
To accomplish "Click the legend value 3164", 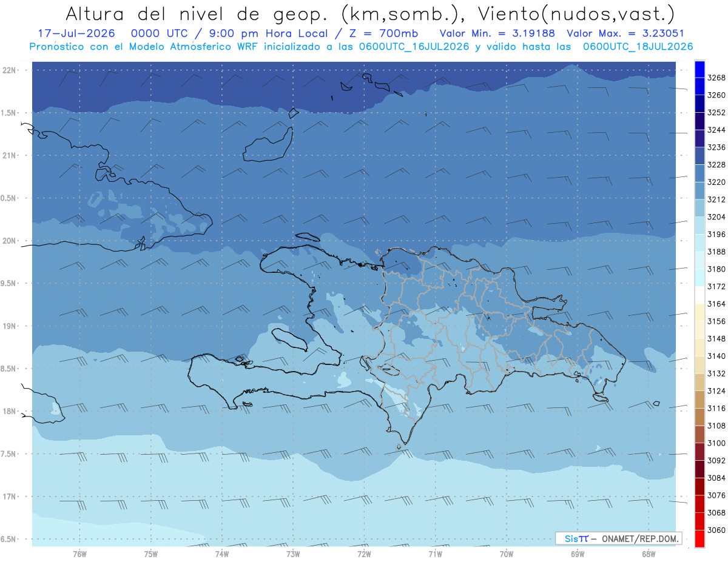I will tap(716, 304).
